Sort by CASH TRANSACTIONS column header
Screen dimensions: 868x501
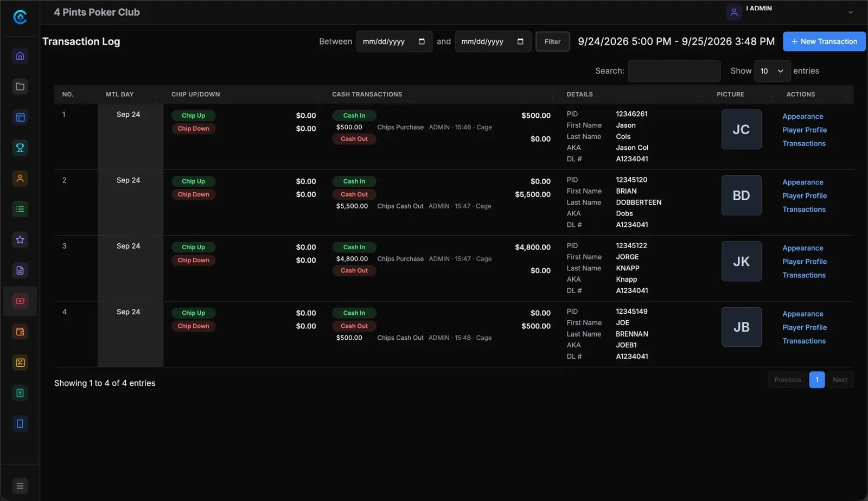click(442, 94)
